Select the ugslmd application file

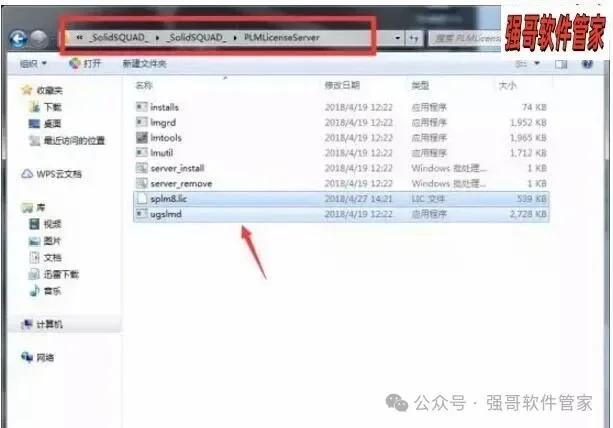(341, 214)
